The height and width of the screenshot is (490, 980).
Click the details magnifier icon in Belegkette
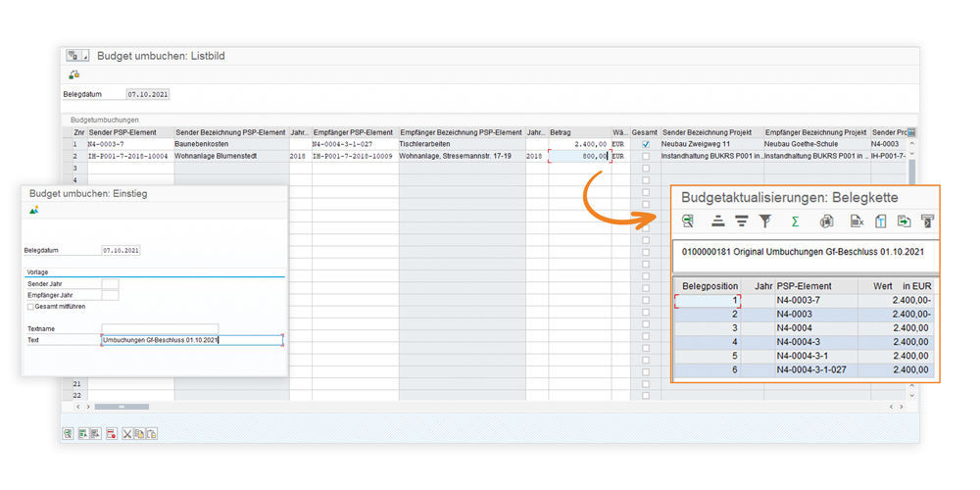[x=689, y=221]
